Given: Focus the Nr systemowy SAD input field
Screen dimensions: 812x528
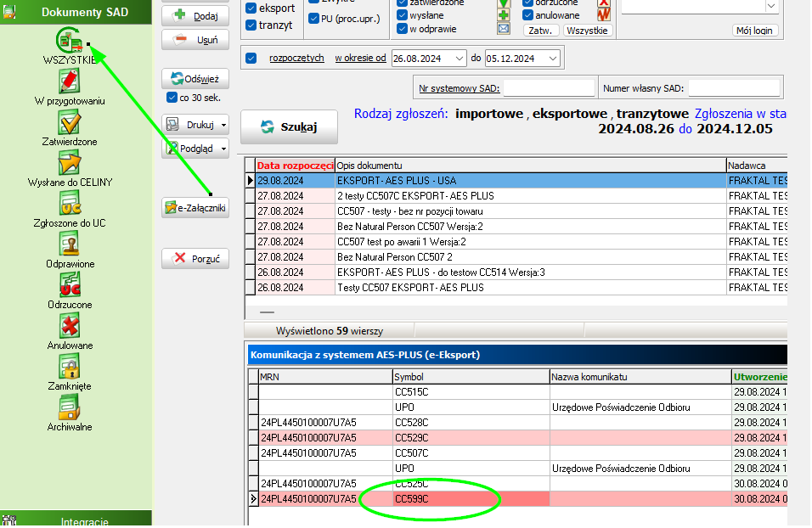Looking at the screenshot, I should tap(549, 88).
